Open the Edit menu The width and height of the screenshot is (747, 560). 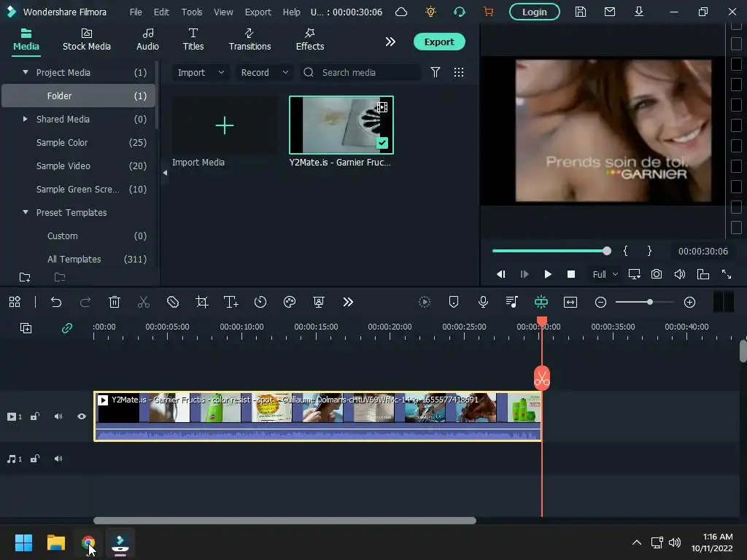[161, 12]
